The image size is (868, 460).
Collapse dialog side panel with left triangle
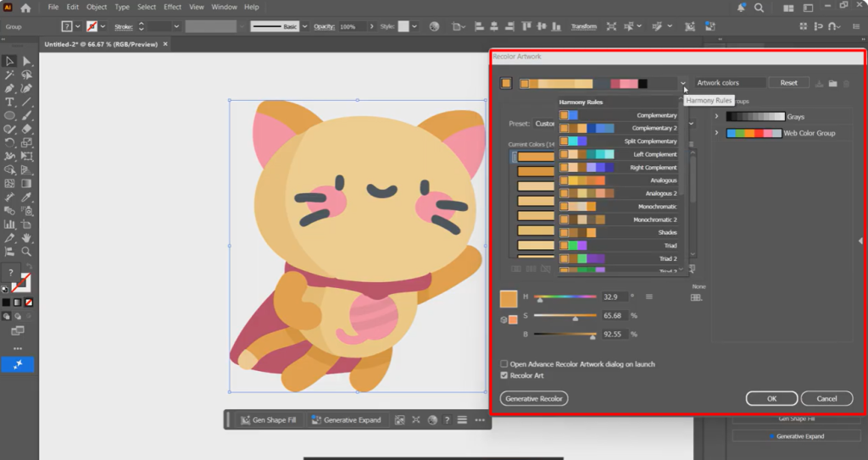860,241
